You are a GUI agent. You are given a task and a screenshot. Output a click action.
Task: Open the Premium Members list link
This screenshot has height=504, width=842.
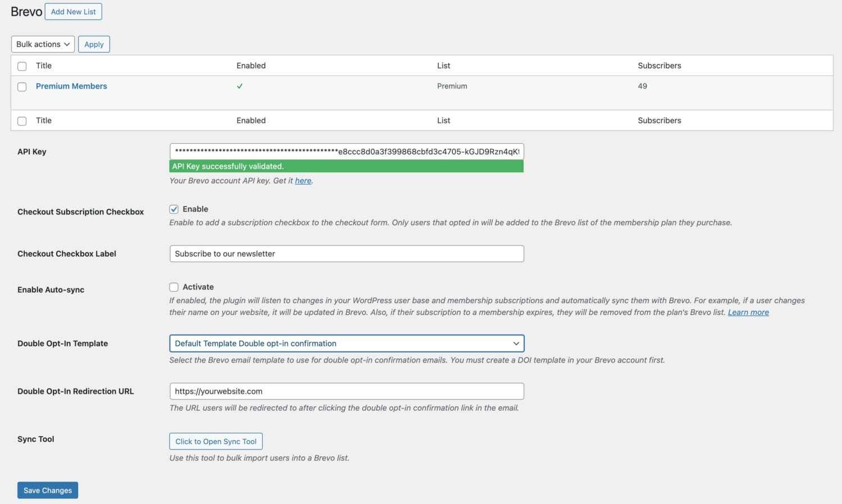[x=71, y=86]
